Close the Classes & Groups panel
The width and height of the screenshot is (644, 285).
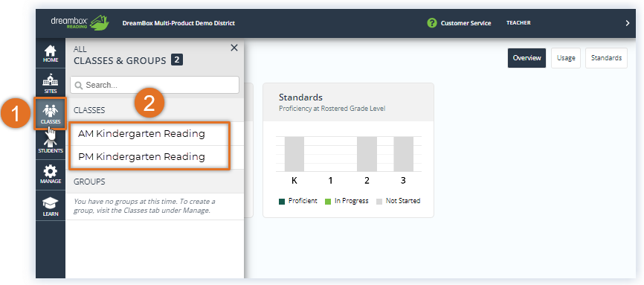click(x=234, y=48)
